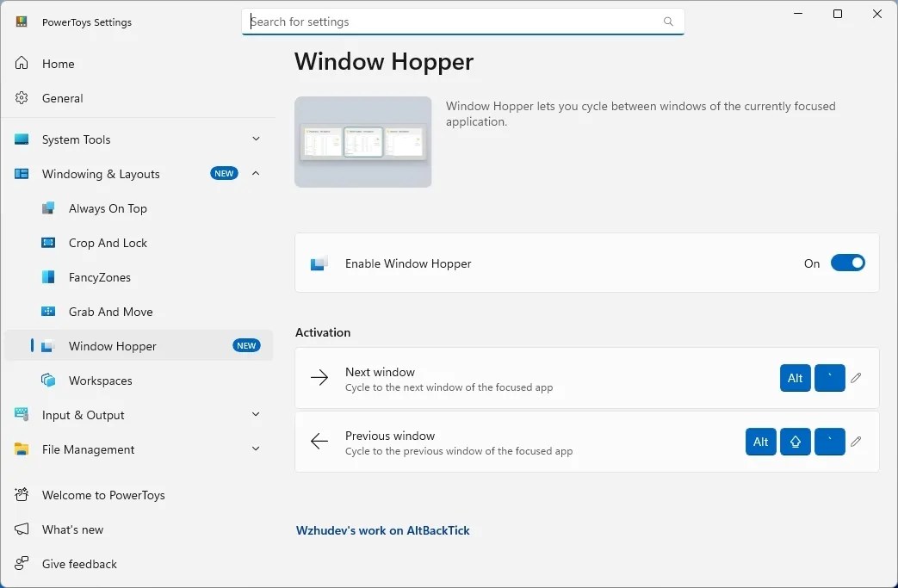
Task: Click the System Tools monitor icon
Action: 22,139
